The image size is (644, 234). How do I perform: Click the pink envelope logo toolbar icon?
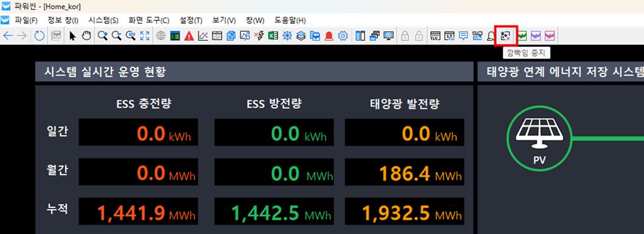[550, 36]
